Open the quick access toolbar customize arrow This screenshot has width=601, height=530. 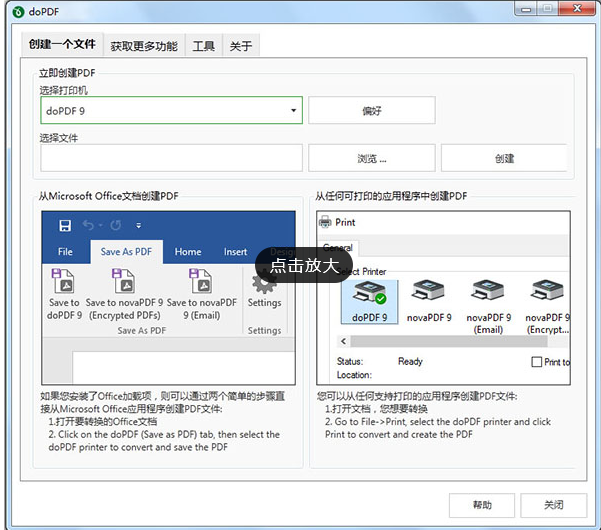coord(139,225)
